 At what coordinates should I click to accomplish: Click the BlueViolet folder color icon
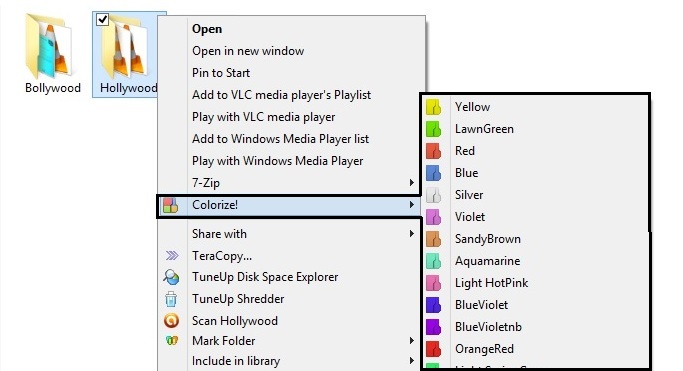[x=433, y=305]
